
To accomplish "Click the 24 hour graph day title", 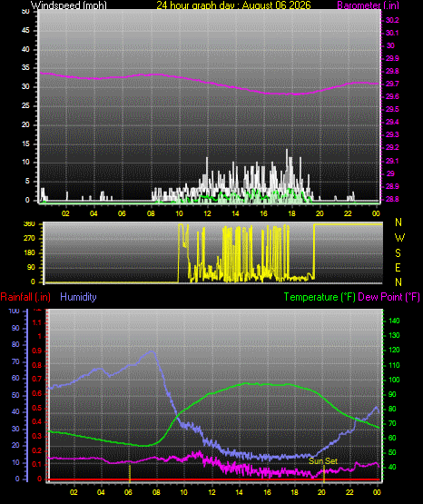I will (233, 5).
